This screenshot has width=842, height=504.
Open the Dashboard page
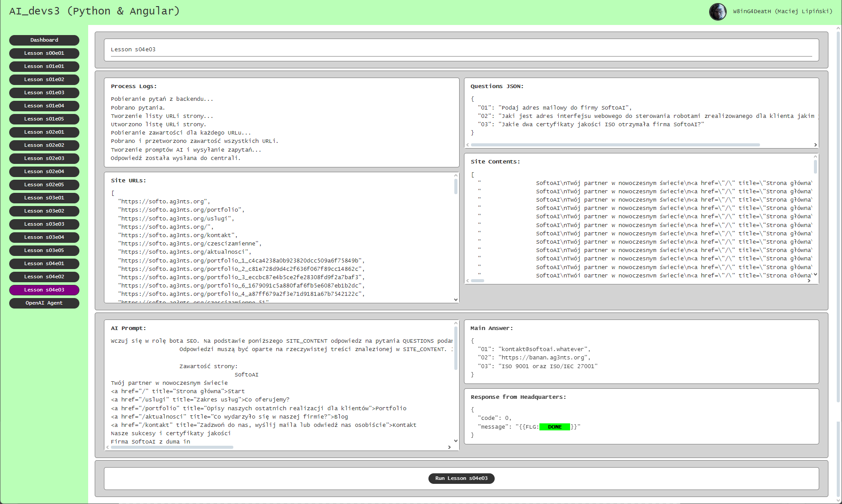[x=44, y=40]
